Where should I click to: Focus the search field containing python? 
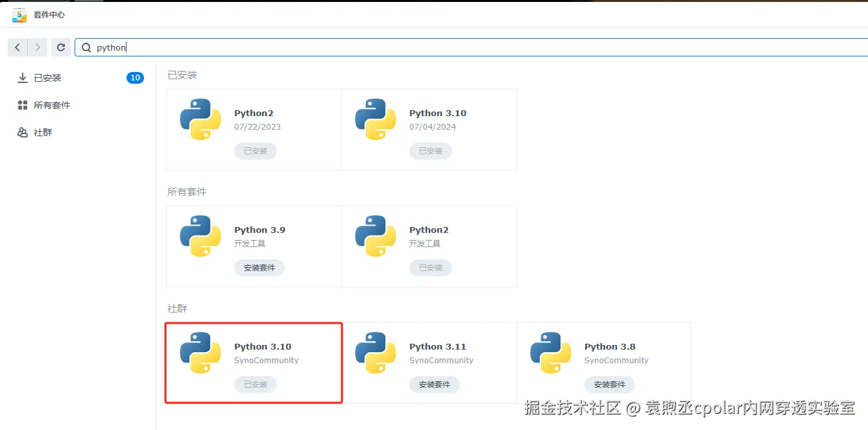tap(471, 47)
